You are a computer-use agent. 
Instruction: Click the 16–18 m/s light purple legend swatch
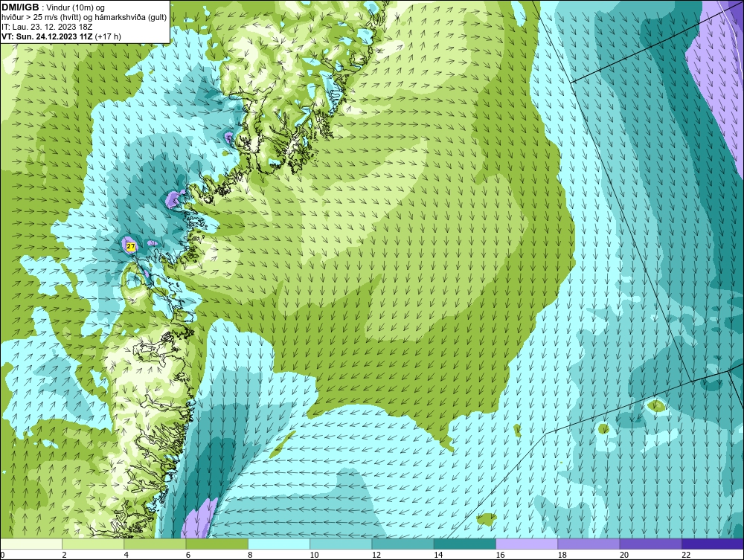tap(527, 544)
